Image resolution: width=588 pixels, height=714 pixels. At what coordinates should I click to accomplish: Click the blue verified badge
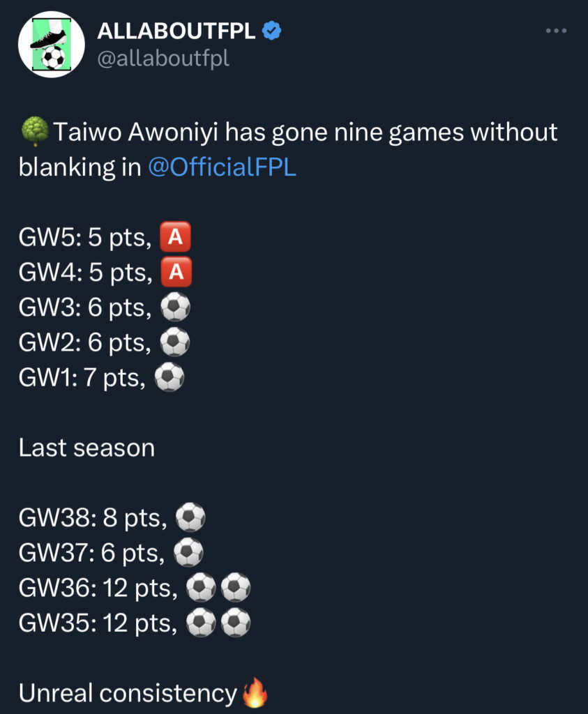pyautogui.click(x=271, y=30)
